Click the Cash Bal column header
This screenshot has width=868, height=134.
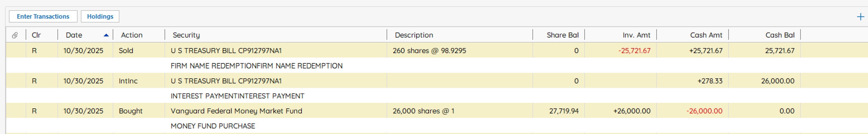779,35
